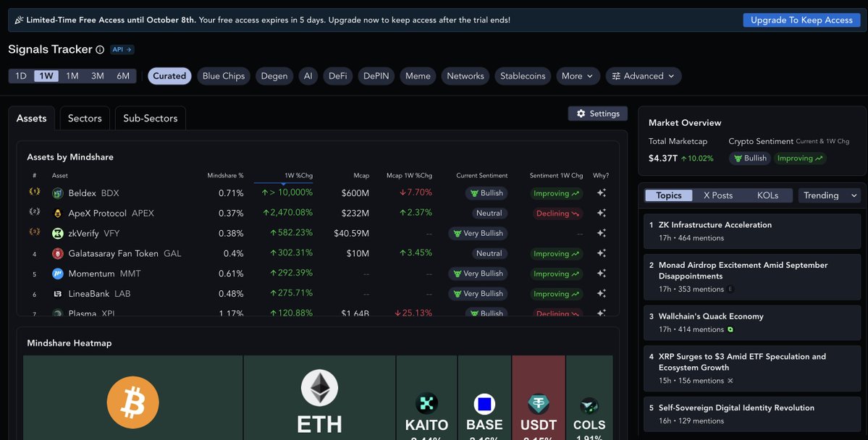Switch to the KOLs tab
The height and width of the screenshot is (440, 868).
click(767, 195)
